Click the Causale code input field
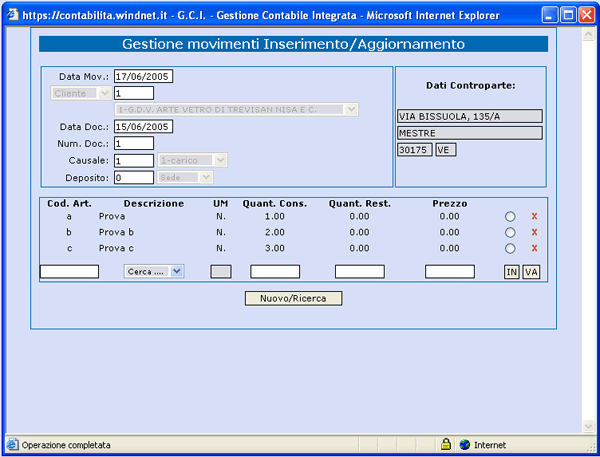Image resolution: width=600 pixels, height=457 pixels. (134, 161)
